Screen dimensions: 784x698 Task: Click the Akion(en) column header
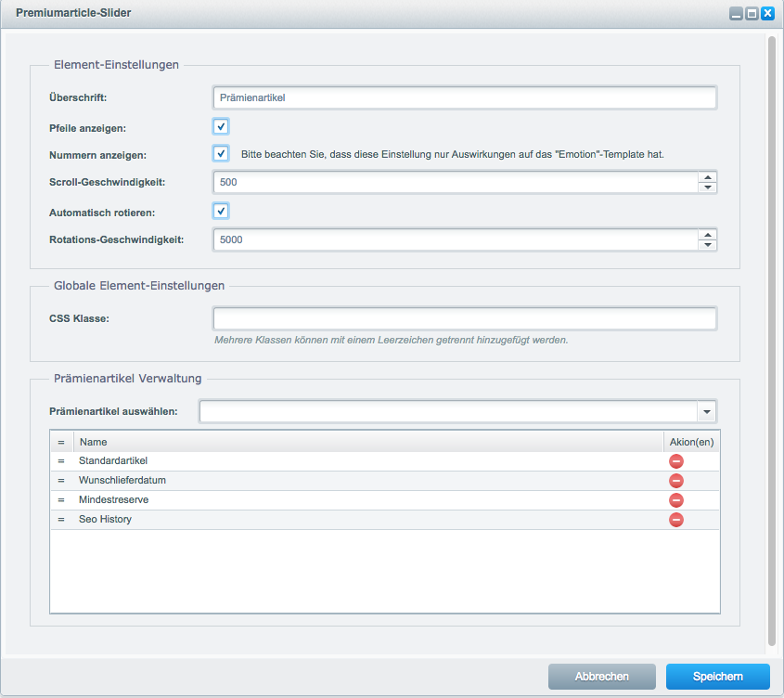pos(691,443)
